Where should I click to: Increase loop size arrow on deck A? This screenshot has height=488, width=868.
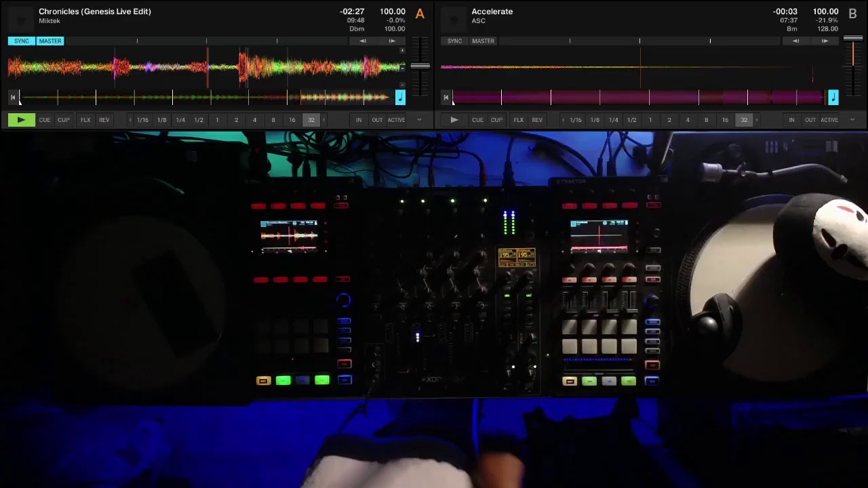[x=323, y=120]
